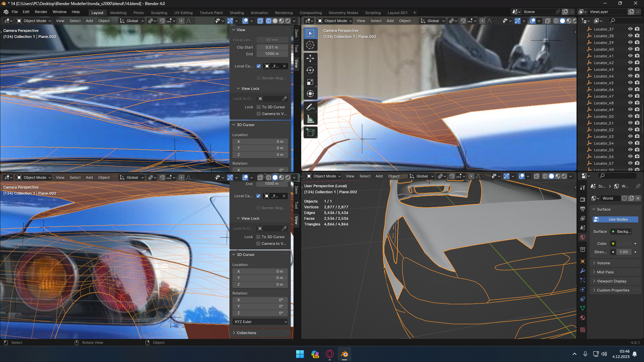Open Global transform orientation dropdown in top-right viewport

tap(432, 21)
